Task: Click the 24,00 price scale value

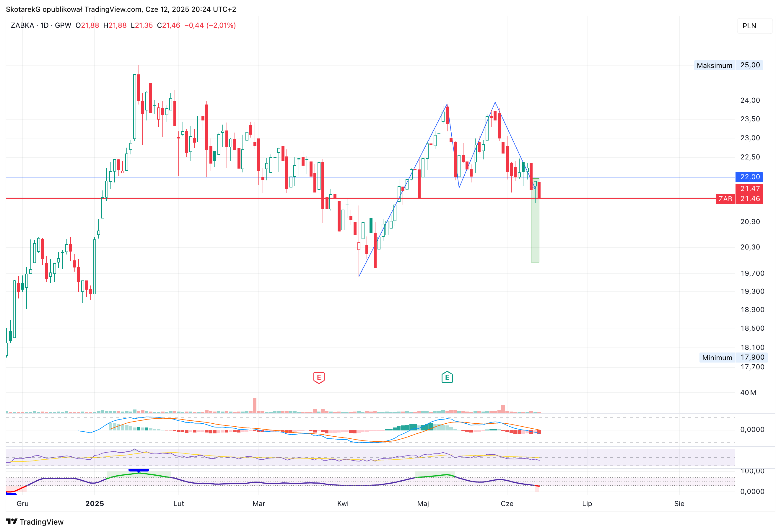Action: point(750,100)
